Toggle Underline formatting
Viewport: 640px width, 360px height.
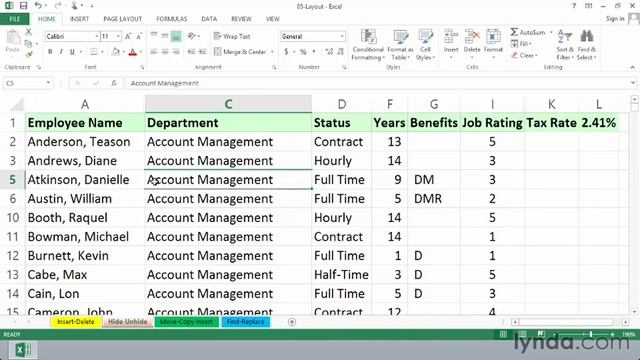click(x=72, y=52)
